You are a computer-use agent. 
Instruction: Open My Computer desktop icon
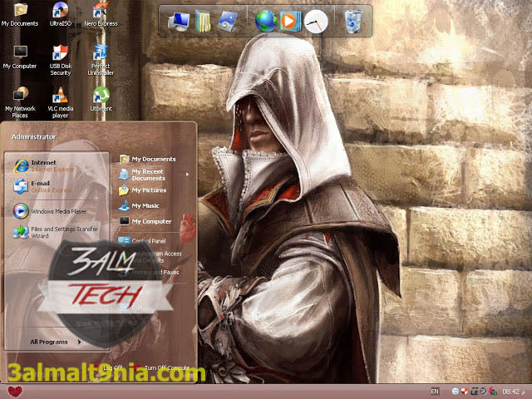(20, 57)
